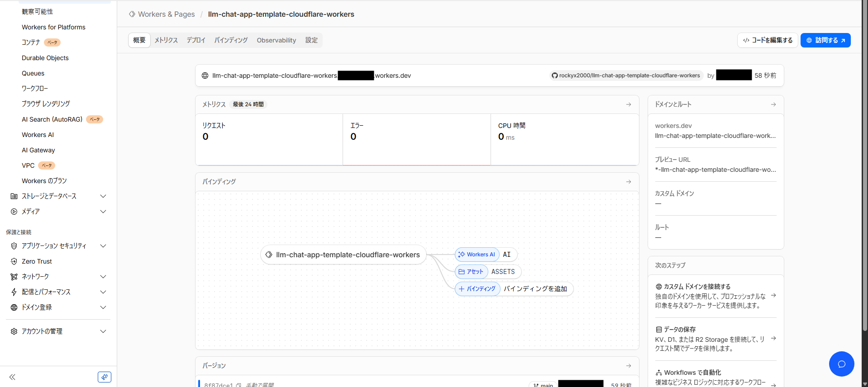Open rockyx2000 GitHub repository link
The width and height of the screenshot is (868, 387).
[x=630, y=76]
